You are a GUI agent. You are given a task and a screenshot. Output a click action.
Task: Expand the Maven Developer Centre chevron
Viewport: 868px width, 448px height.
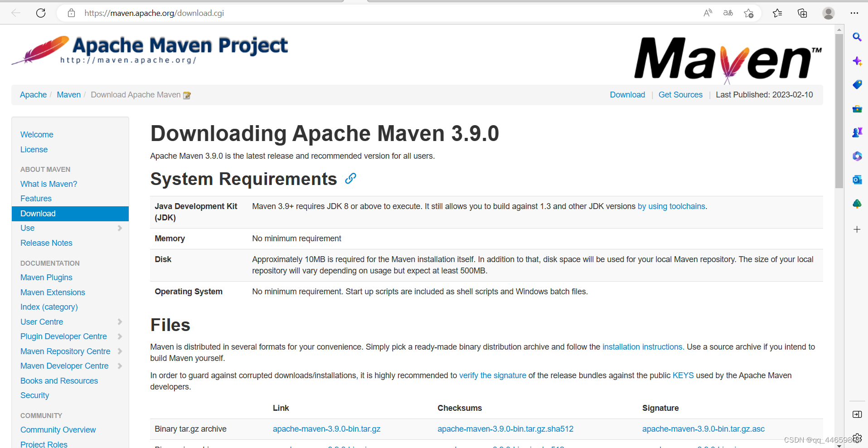pos(120,366)
